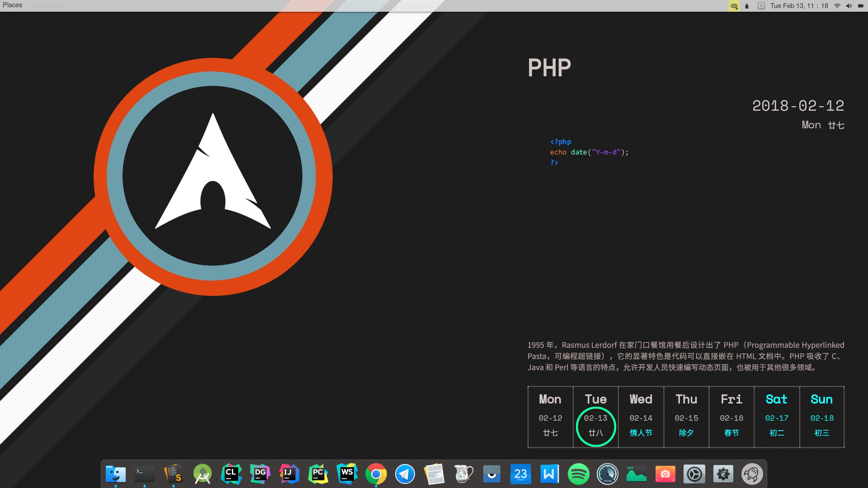Open the calendar app showing 23

520,474
